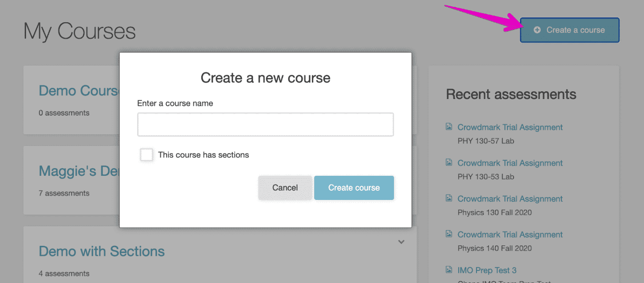Open Crowdmark Trial Assignment for Physics 140 Fall 2020
This screenshot has width=644, height=283.
[x=510, y=235]
